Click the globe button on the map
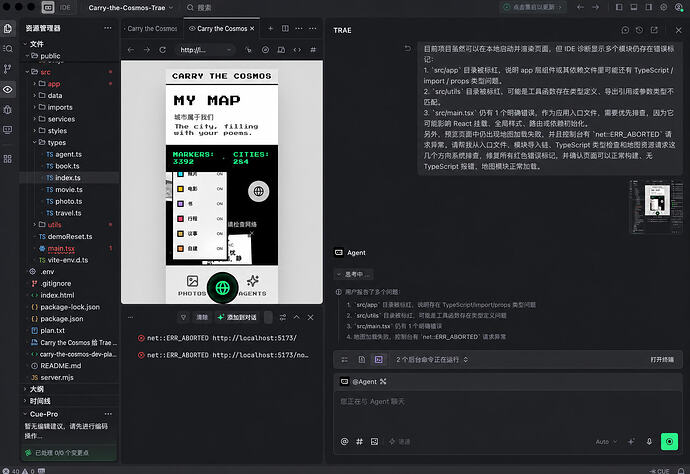The width and height of the screenshot is (690, 474). click(x=259, y=191)
